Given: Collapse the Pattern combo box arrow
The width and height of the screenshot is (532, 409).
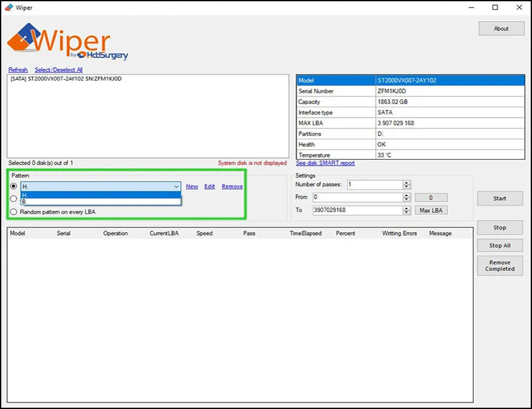Looking at the screenshot, I should (176, 186).
